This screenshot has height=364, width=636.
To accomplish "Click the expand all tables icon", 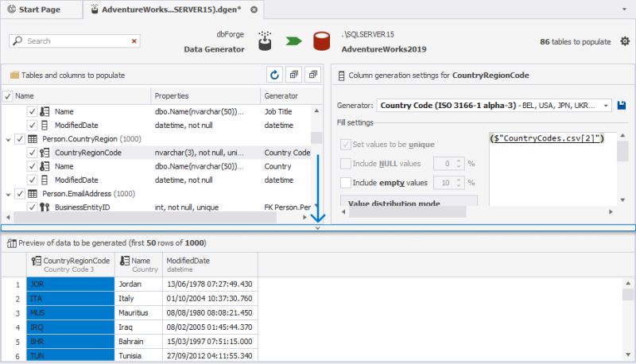I will [x=293, y=75].
